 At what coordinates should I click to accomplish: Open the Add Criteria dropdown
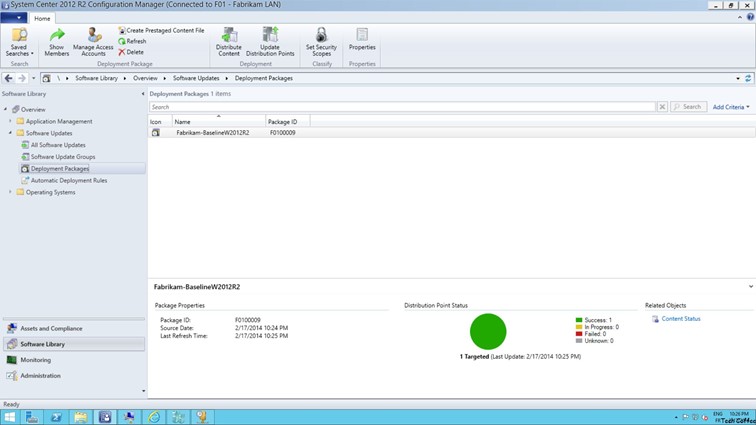point(731,107)
